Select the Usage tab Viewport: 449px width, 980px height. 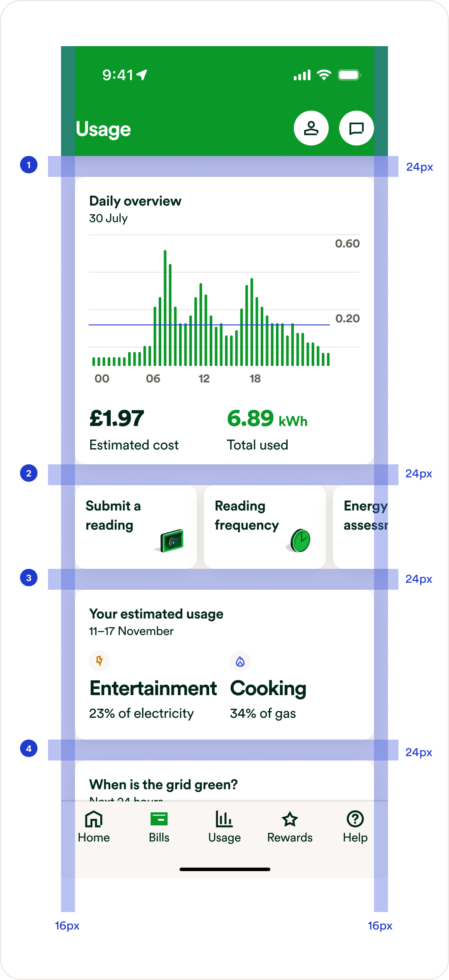pos(224,827)
